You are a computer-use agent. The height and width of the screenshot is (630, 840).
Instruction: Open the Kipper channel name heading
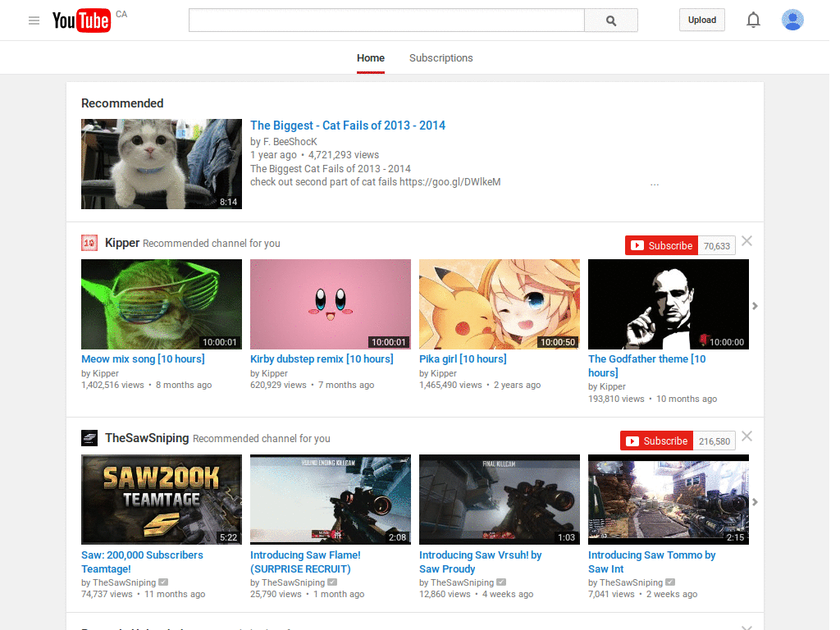click(x=122, y=243)
